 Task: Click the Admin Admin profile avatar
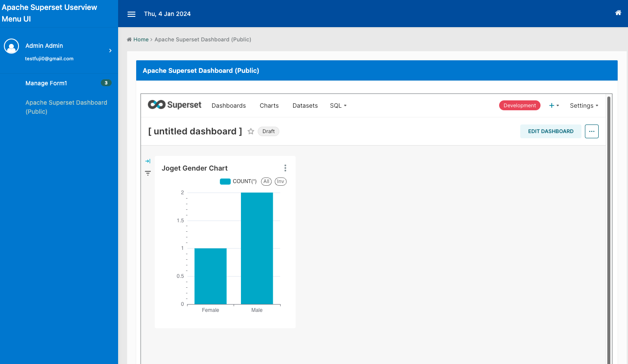pos(12,46)
